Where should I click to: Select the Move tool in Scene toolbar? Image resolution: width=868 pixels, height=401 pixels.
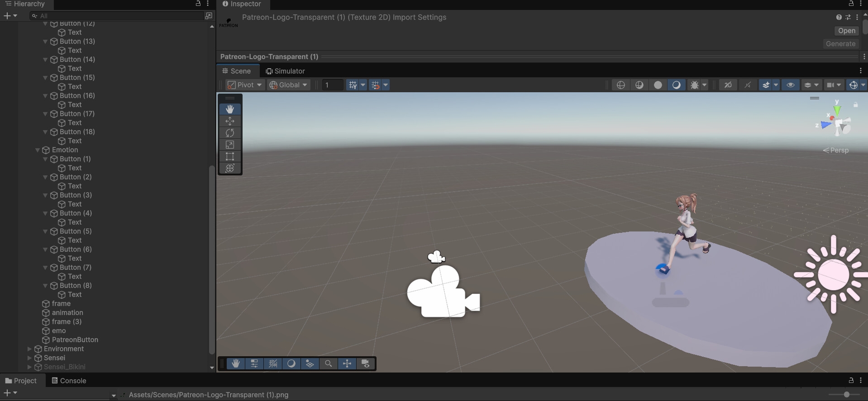[230, 121]
